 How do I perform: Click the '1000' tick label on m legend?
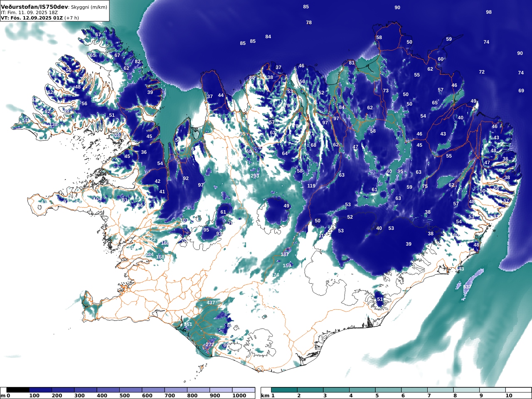click(x=239, y=396)
